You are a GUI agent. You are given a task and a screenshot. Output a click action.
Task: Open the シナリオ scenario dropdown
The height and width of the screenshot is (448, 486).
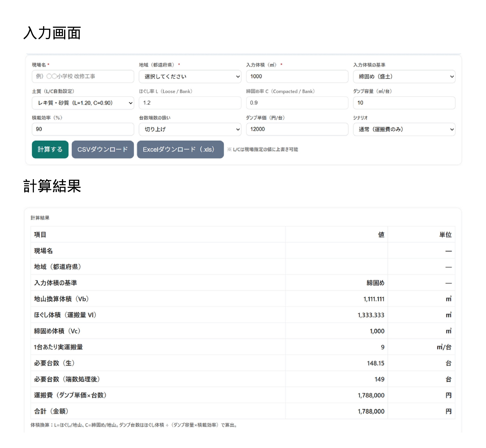point(404,129)
